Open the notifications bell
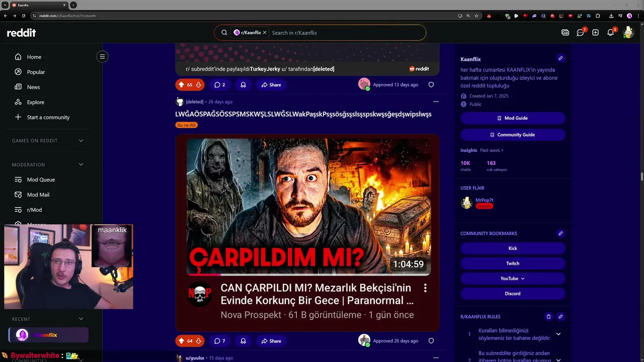Viewport: 644px width, 362px height. tap(610, 33)
